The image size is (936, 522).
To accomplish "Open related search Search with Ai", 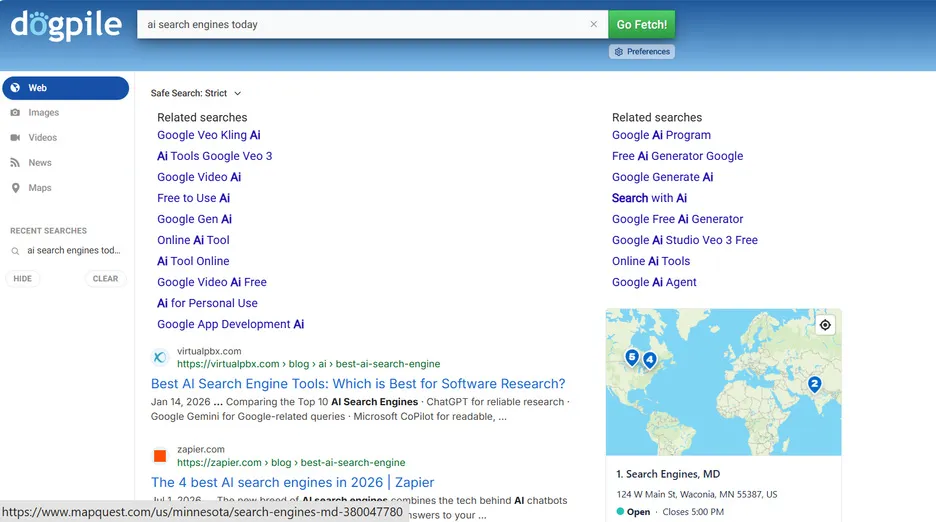I will [x=649, y=198].
